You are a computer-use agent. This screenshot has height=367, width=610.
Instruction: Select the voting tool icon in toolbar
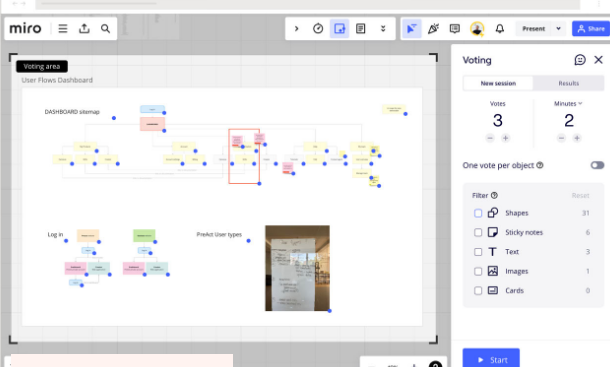point(340,28)
